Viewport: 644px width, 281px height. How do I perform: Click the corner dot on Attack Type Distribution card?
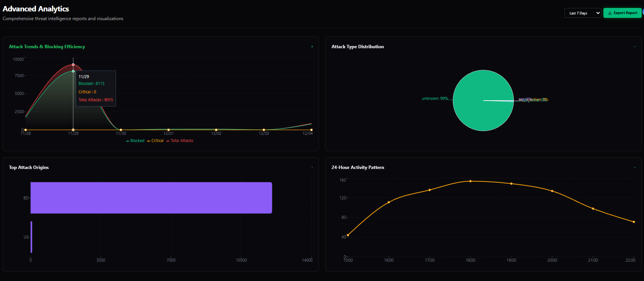tap(635, 47)
